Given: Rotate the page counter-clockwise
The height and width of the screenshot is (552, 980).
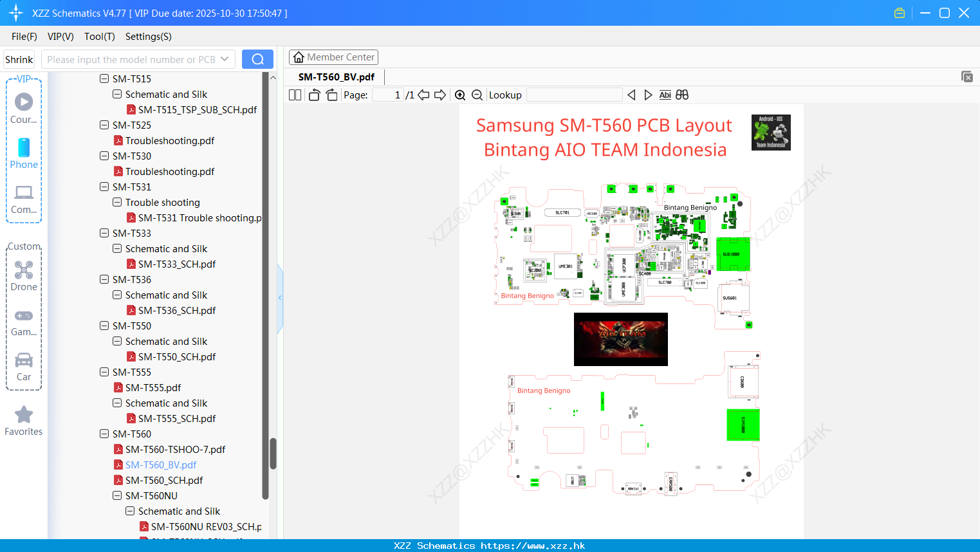Looking at the screenshot, I should pyautogui.click(x=314, y=95).
